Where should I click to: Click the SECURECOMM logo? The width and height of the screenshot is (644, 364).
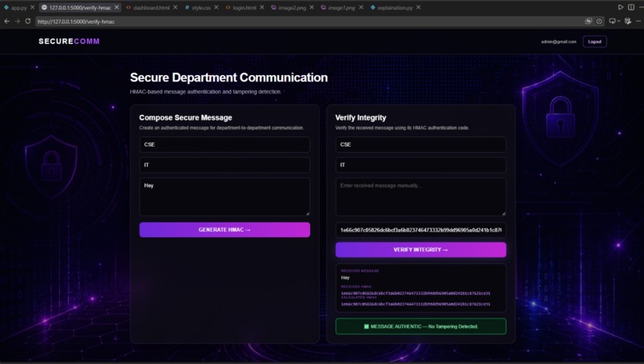click(x=69, y=42)
